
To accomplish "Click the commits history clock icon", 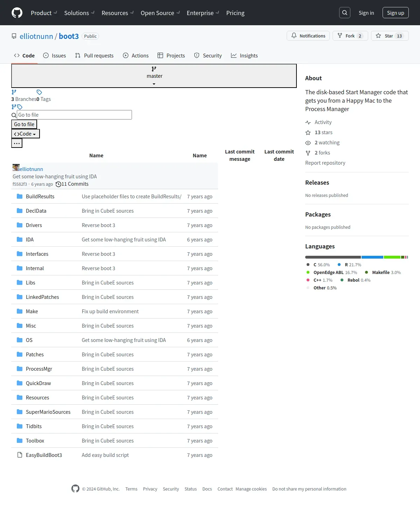I will click(58, 184).
